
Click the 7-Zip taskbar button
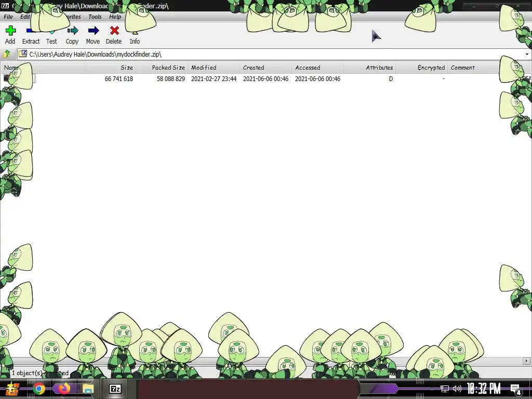coord(115,389)
